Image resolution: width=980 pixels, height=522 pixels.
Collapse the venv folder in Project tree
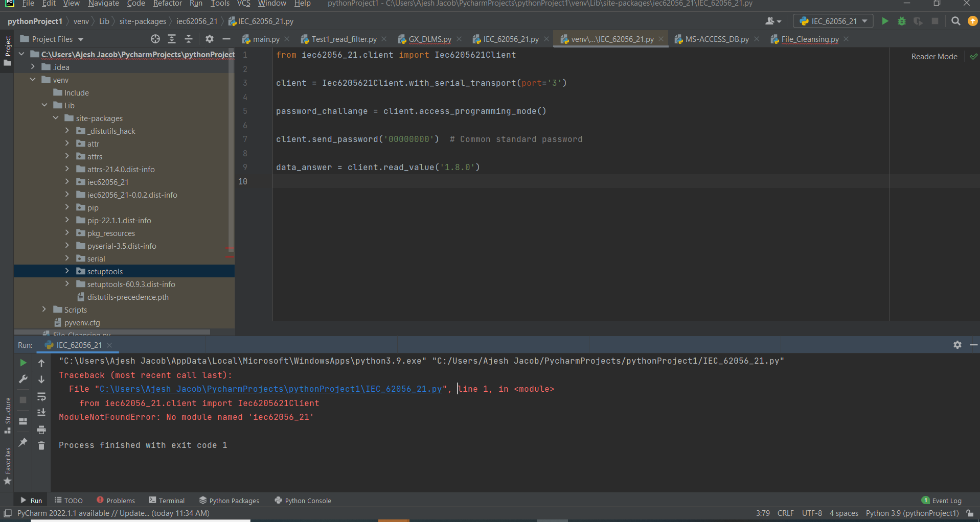coord(33,80)
